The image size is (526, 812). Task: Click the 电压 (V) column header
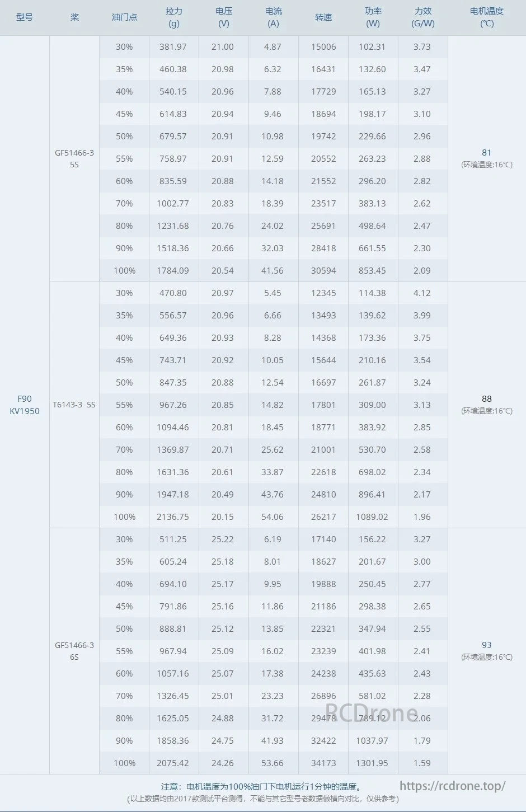point(223,17)
